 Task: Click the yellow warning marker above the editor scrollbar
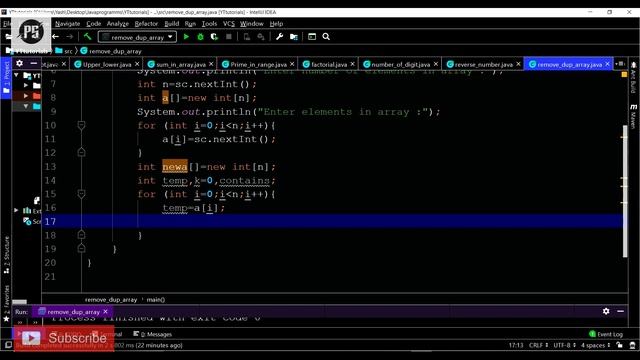pyautogui.click(x=624, y=74)
